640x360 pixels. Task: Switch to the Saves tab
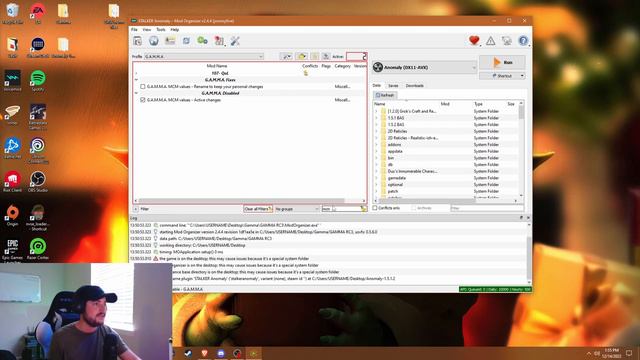click(393, 86)
